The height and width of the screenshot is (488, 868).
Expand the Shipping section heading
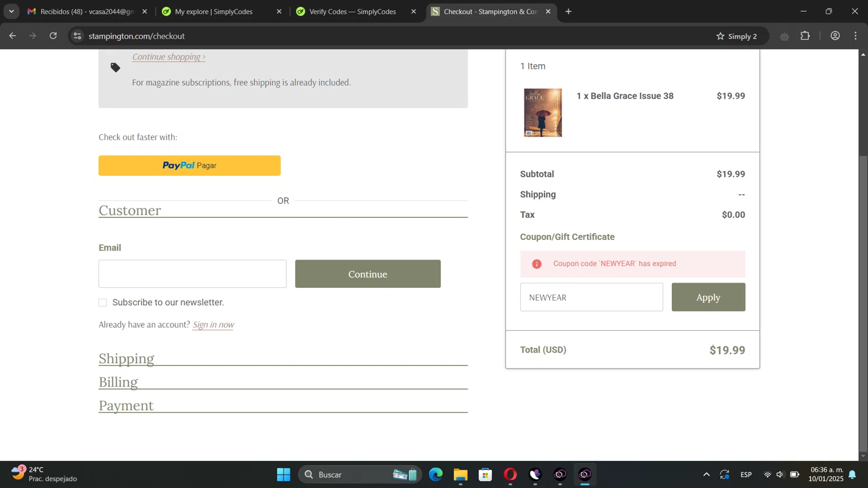[x=126, y=358]
